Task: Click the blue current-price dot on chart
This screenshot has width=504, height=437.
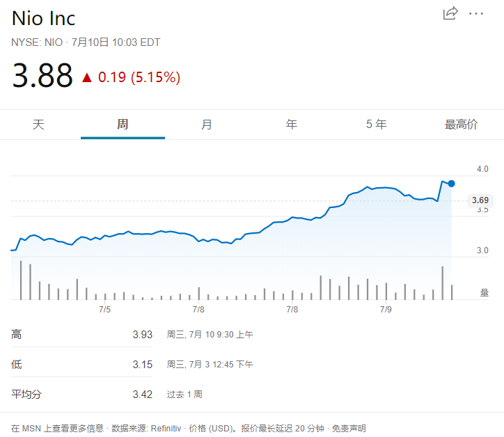Action: coord(452,183)
